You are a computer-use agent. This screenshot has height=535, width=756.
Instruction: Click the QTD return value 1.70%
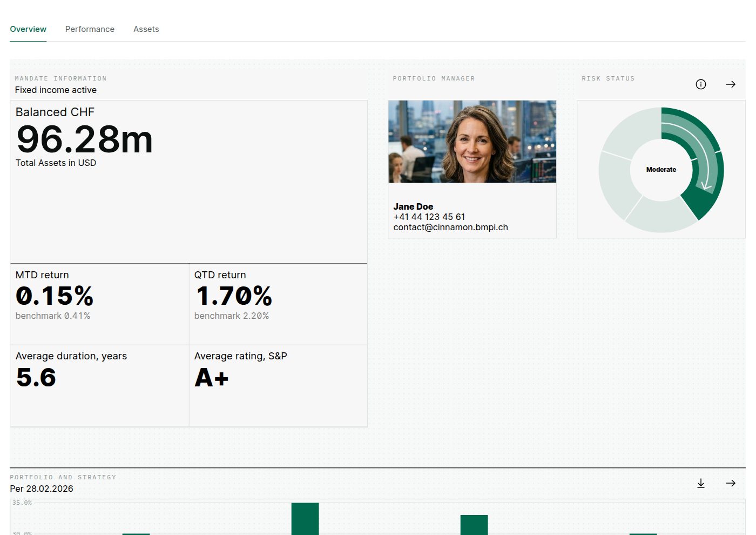(x=234, y=296)
